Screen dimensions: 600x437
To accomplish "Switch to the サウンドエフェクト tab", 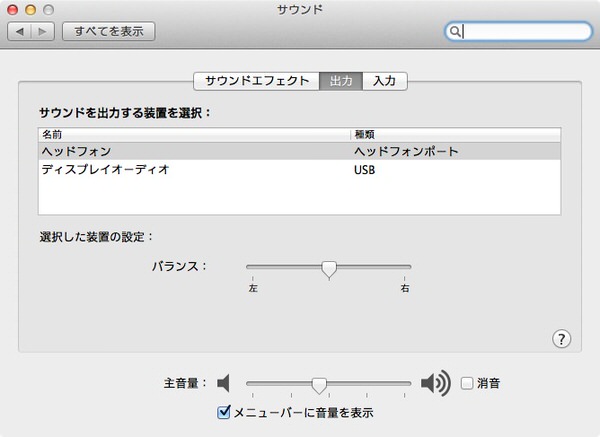I will [257, 81].
